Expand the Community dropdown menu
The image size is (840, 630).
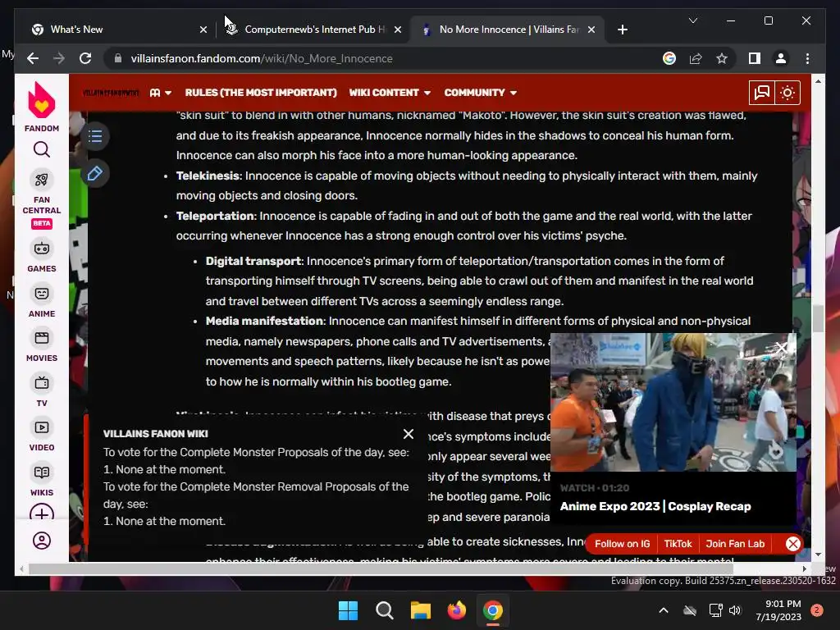point(481,93)
